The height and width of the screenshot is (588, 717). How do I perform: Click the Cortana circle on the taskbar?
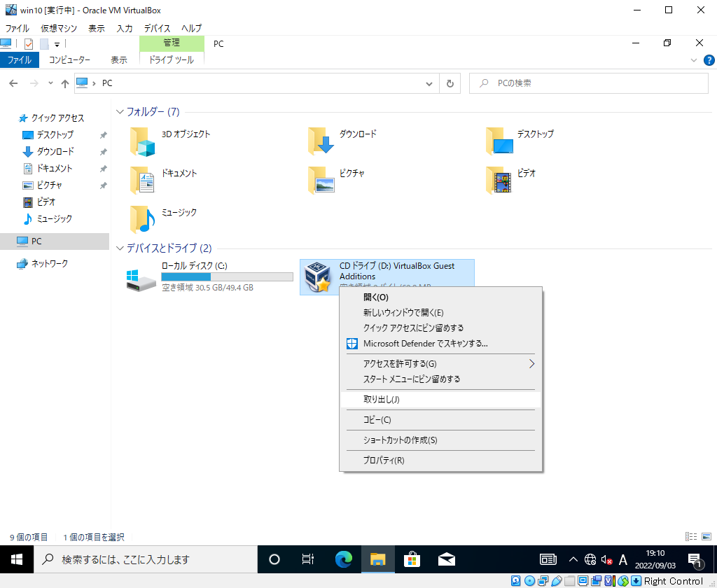(x=274, y=559)
